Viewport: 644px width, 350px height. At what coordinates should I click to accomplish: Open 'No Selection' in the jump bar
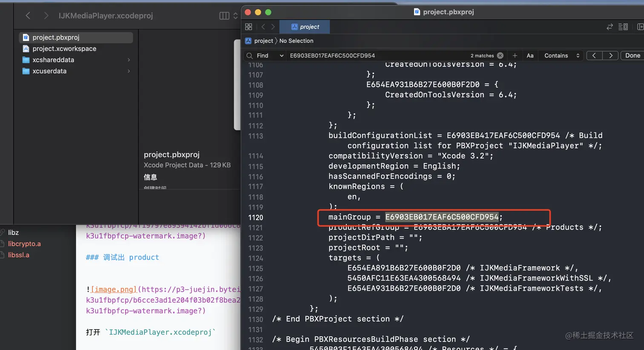pyautogui.click(x=296, y=41)
